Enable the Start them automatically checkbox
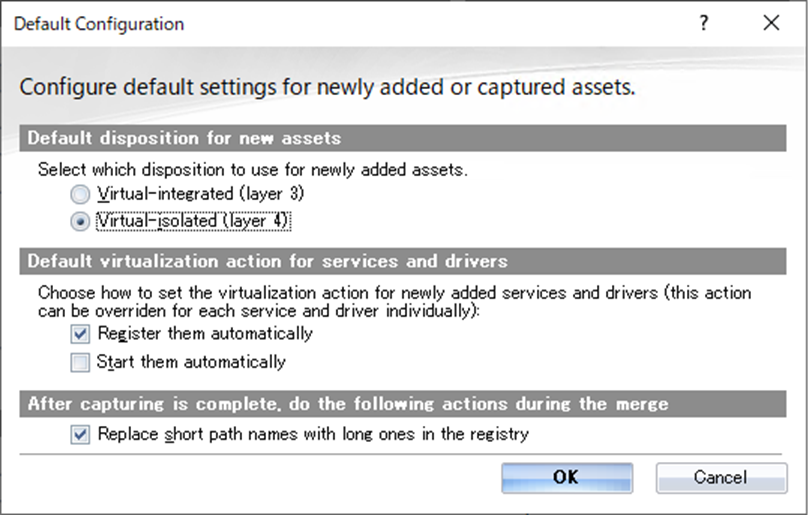The image size is (809, 515). point(81,362)
